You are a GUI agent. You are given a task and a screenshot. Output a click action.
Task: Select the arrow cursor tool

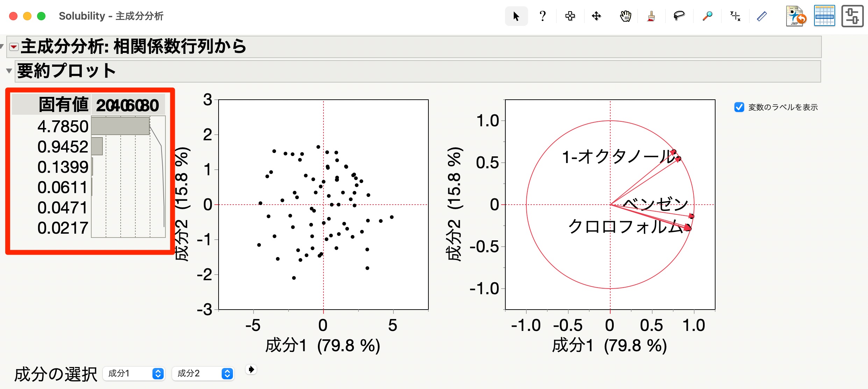tap(516, 16)
